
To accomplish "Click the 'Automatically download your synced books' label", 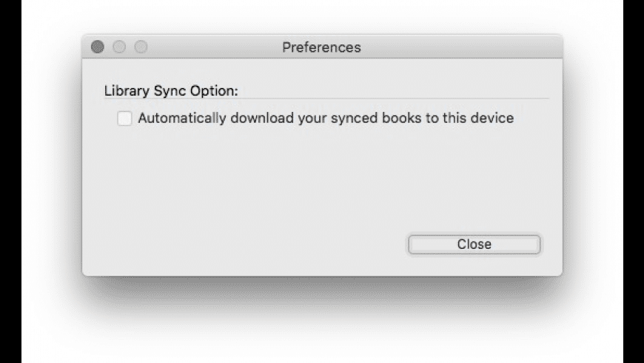I will 326,118.
